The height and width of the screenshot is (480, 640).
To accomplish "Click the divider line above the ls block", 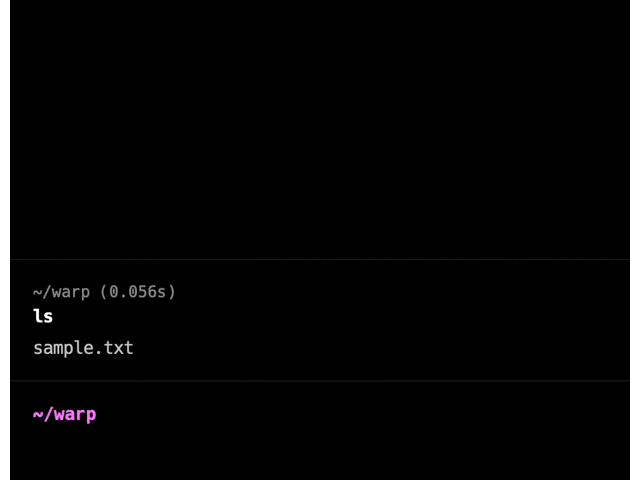I will point(320,260).
